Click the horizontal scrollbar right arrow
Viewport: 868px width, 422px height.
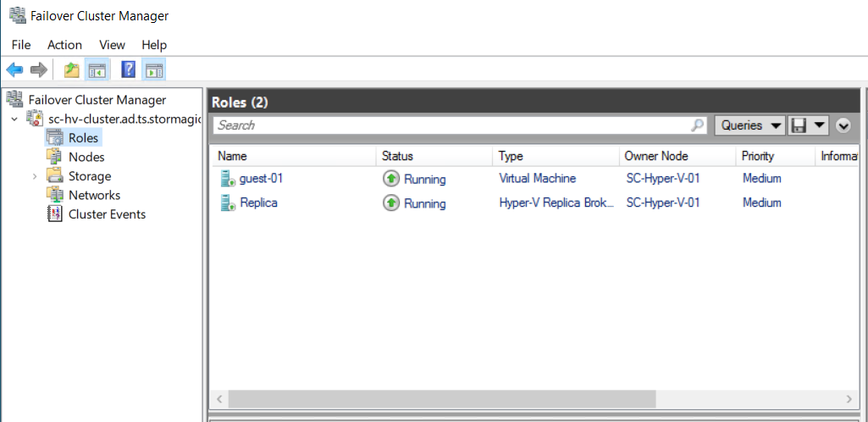[849, 399]
